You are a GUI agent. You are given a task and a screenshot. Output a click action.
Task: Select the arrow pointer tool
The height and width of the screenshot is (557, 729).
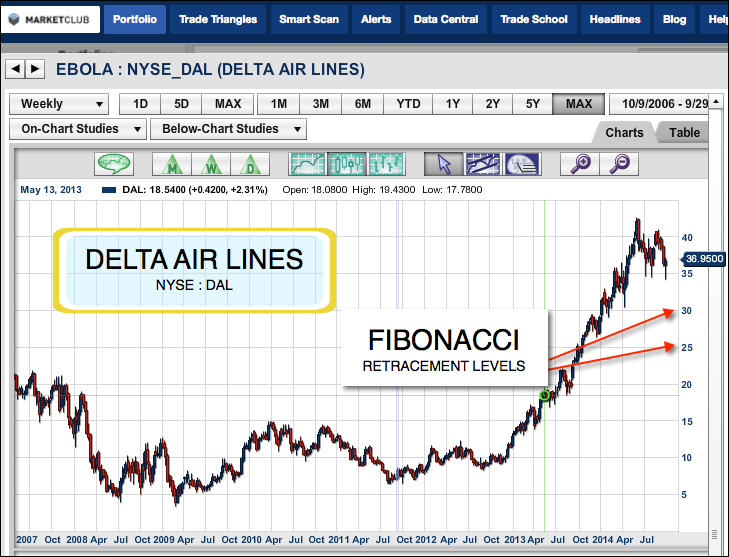[x=443, y=164]
